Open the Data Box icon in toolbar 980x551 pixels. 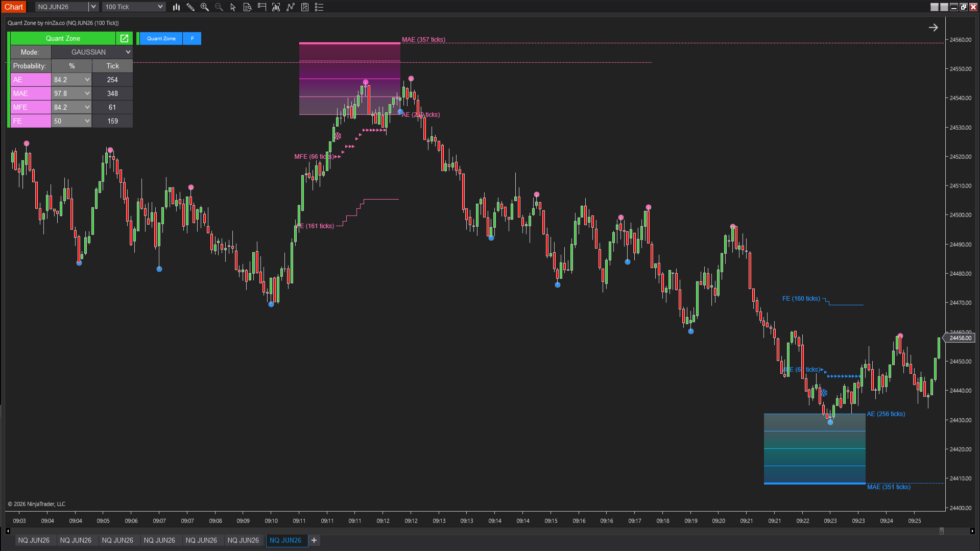tap(248, 7)
